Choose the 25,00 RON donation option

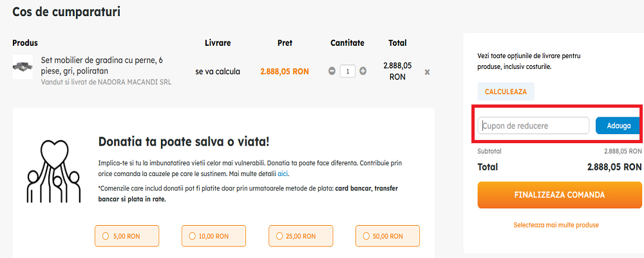pyautogui.click(x=300, y=236)
